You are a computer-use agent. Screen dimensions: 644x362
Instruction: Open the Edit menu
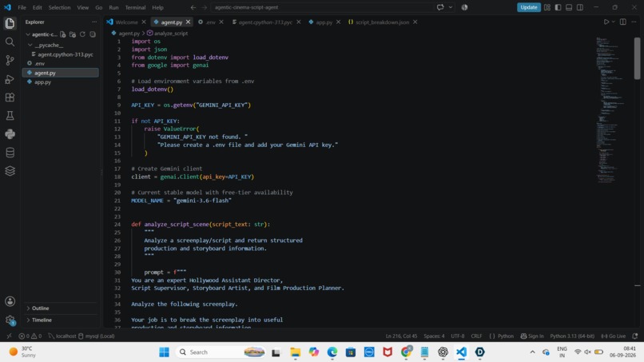point(38,7)
